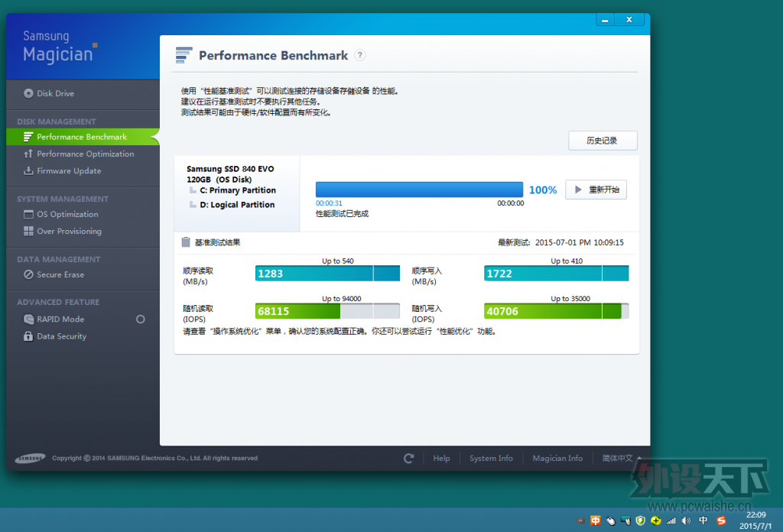Open the help question mark beside Performance Benchmark
This screenshot has width=783, height=532.
click(359, 55)
